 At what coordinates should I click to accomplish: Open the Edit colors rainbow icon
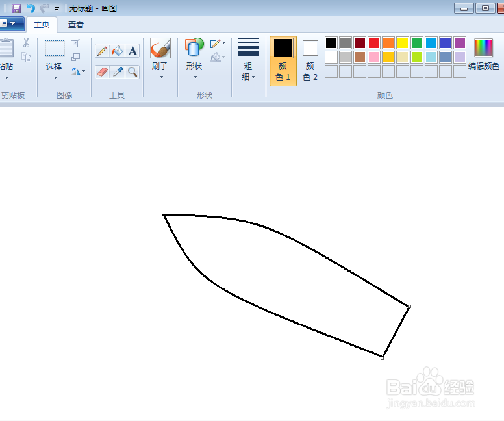coord(483,48)
